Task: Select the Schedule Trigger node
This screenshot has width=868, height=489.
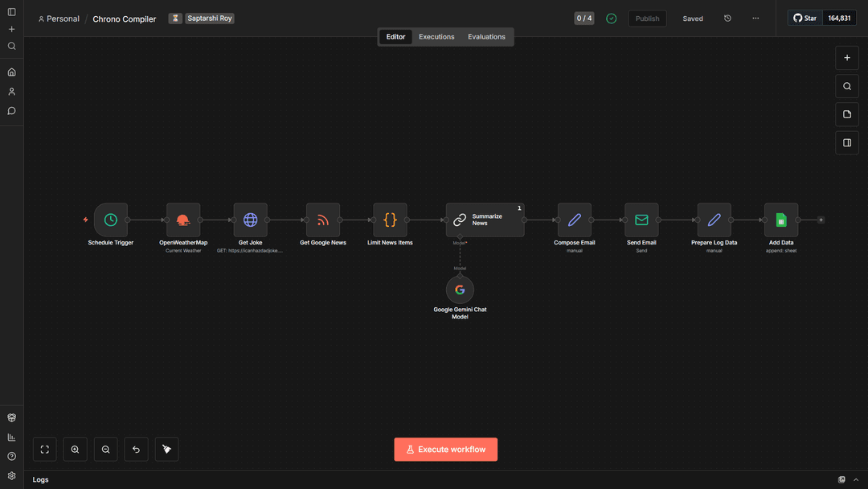Action: pos(110,220)
